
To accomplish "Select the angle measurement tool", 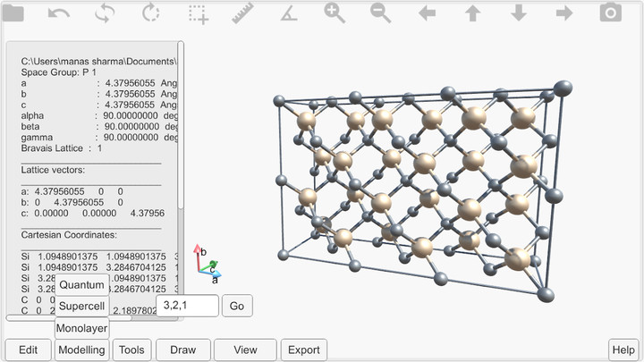I will click(x=288, y=13).
